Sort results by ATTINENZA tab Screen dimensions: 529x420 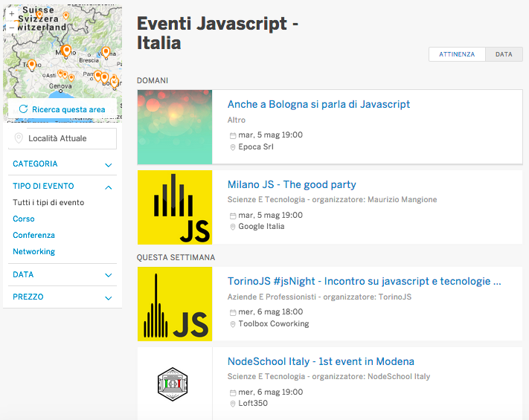click(457, 54)
